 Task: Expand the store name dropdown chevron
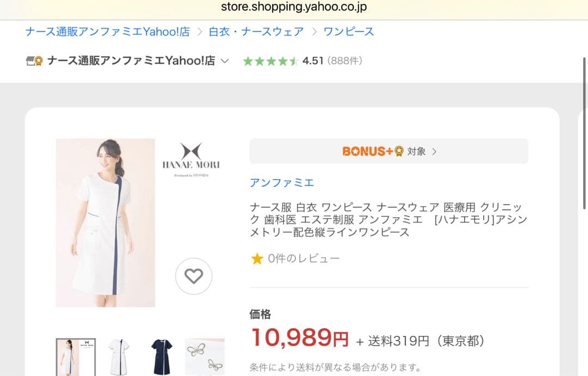pyautogui.click(x=225, y=61)
